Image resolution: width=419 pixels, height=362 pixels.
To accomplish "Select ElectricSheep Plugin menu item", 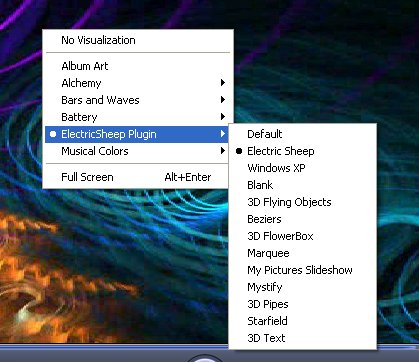I will click(138, 134).
